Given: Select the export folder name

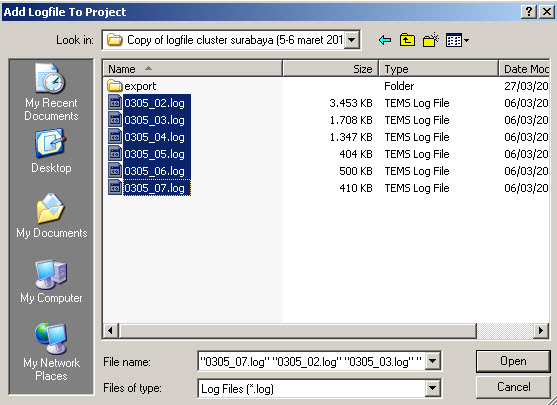Looking at the screenshot, I should [140, 86].
